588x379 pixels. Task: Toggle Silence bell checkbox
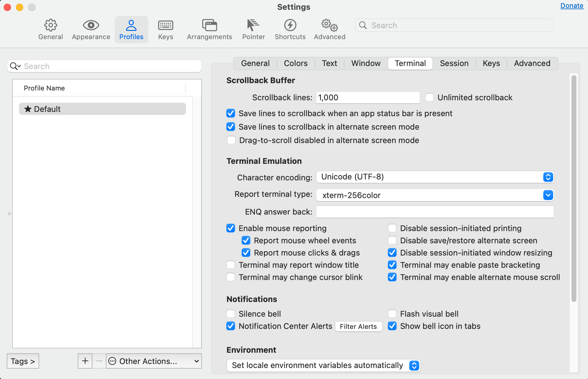tap(231, 314)
